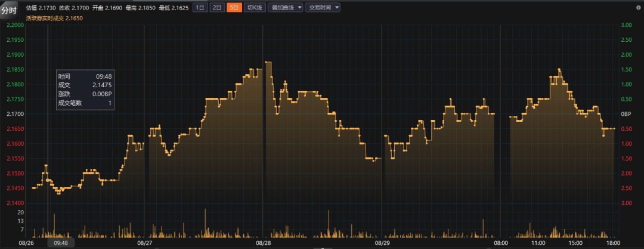Click the 活跃券实时成交 2.1650 label

coord(54,19)
